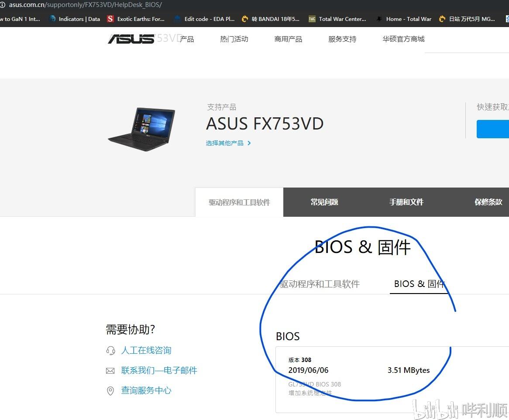509x420 pixels.
Task: Click the BIOS section heading
Action: [288, 336]
